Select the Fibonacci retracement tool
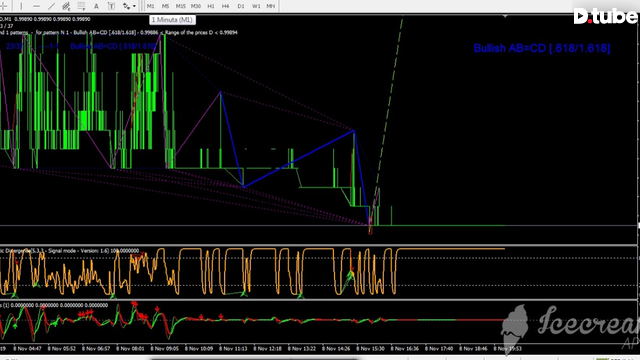 pos(81,6)
